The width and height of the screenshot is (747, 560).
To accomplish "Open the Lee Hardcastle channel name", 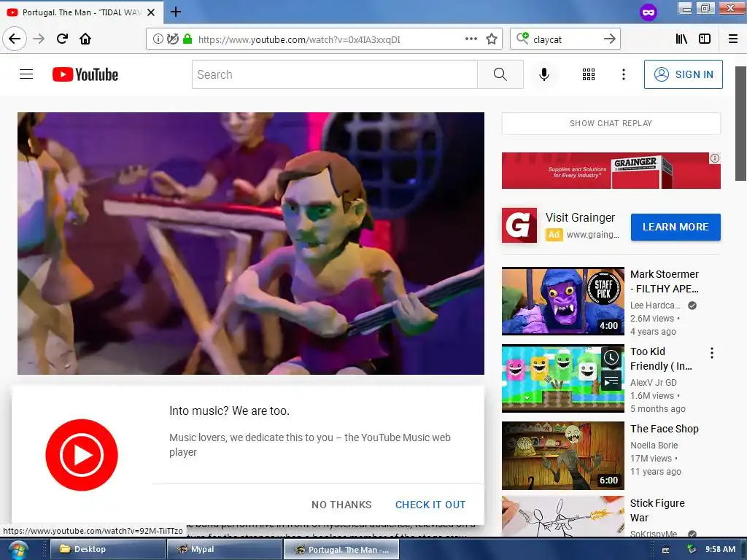I will click(655, 306).
